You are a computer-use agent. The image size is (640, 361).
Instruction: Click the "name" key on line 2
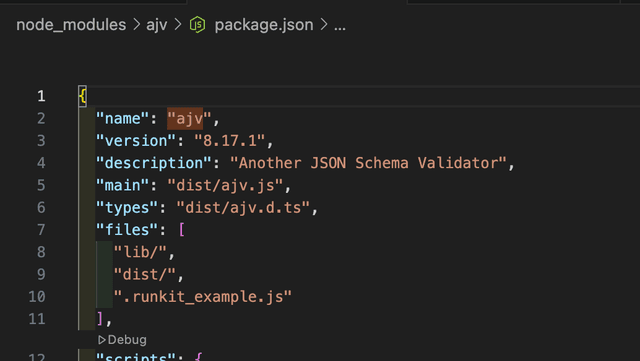(x=122, y=118)
